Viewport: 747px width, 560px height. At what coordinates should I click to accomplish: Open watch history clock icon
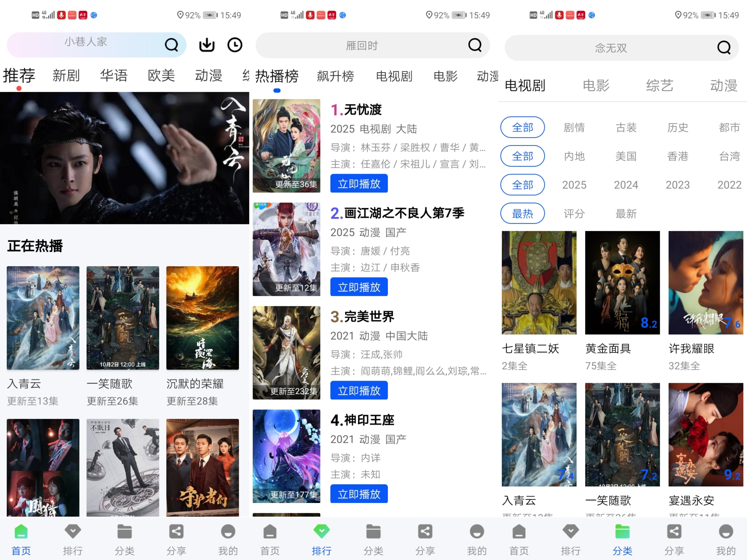(x=235, y=45)
